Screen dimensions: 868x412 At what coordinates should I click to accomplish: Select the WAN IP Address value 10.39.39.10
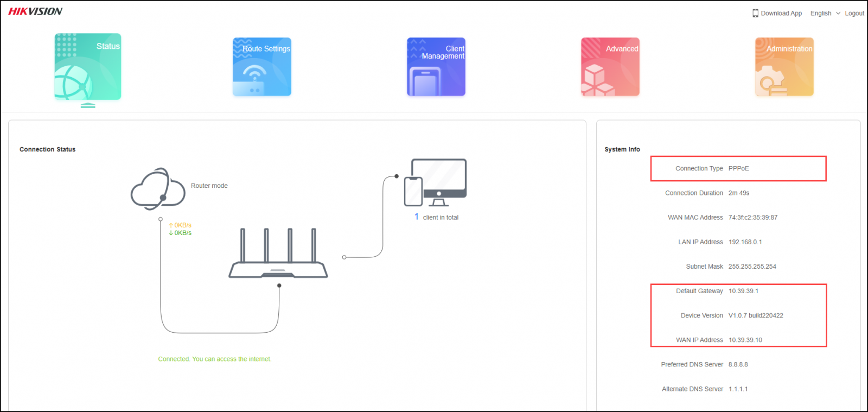pyautogui.click(x=745, y=340)
